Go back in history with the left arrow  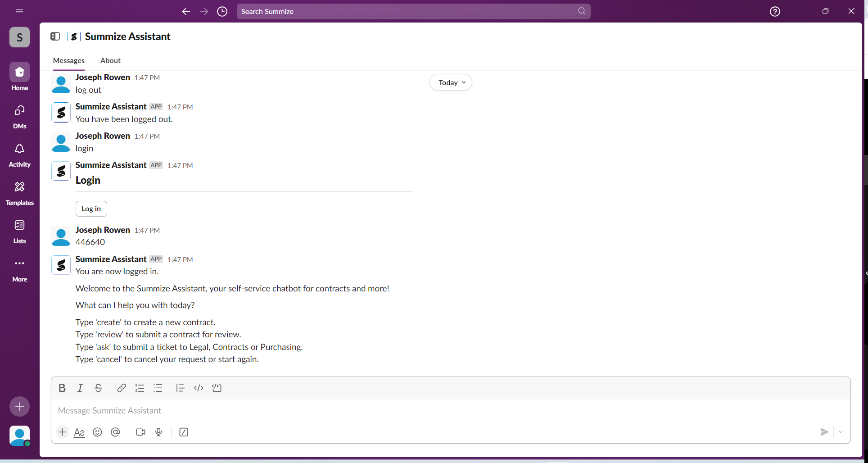186,11
